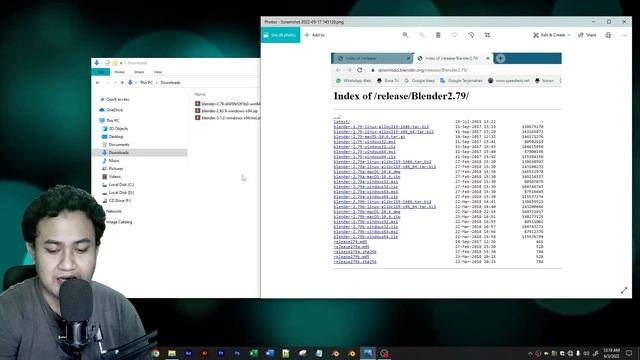The height and width of the screenshot is (360, 640).
Task: Click See all photos button
Action: (280, 35)
